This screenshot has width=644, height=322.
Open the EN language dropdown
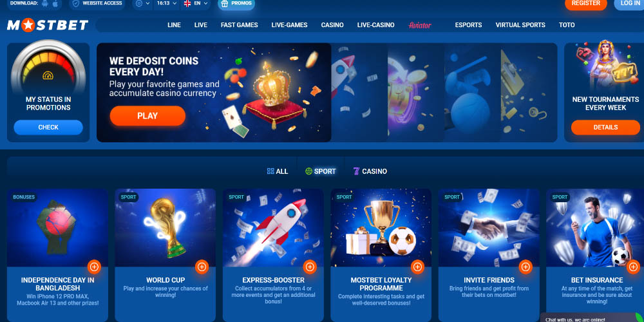(196, 3)
